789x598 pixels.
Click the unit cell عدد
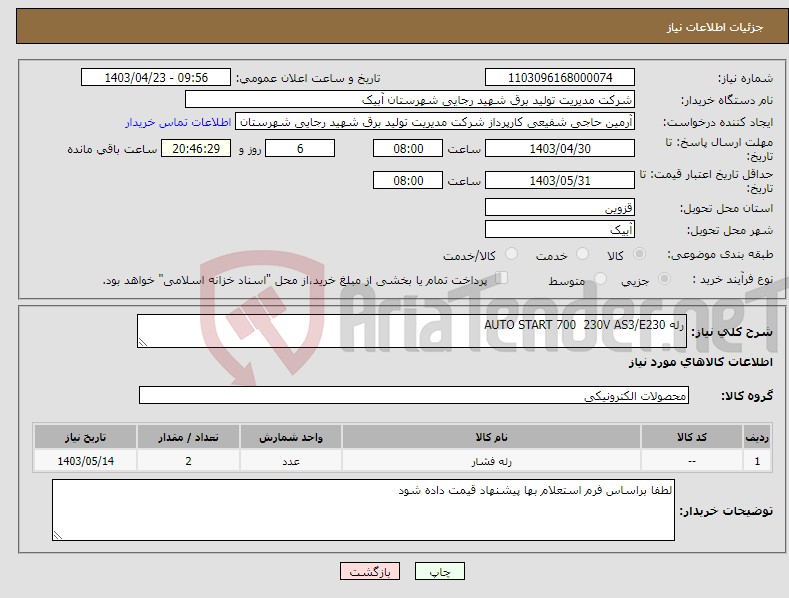point(291,461)
